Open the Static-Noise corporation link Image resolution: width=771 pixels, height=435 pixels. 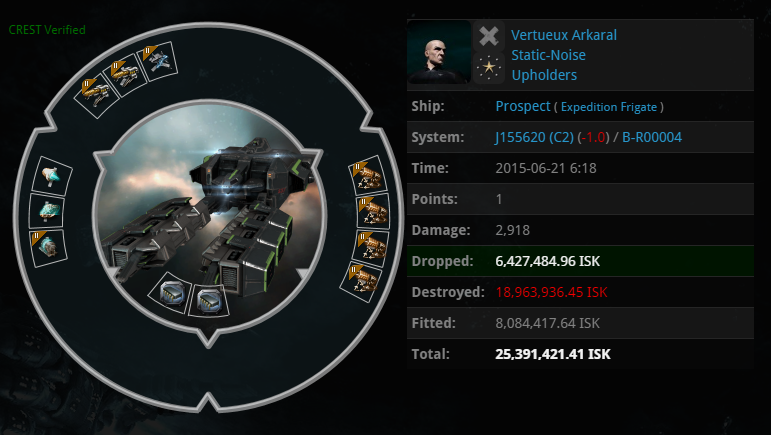(x=549, y=55)
